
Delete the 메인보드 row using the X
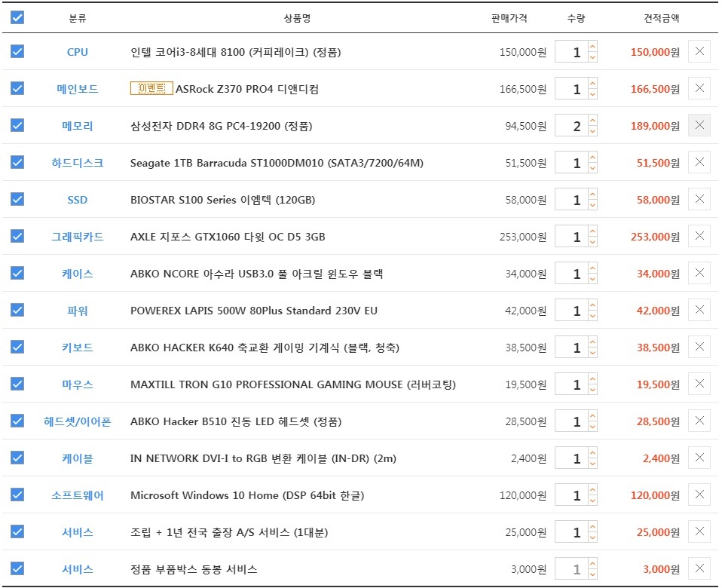[699, 88]
